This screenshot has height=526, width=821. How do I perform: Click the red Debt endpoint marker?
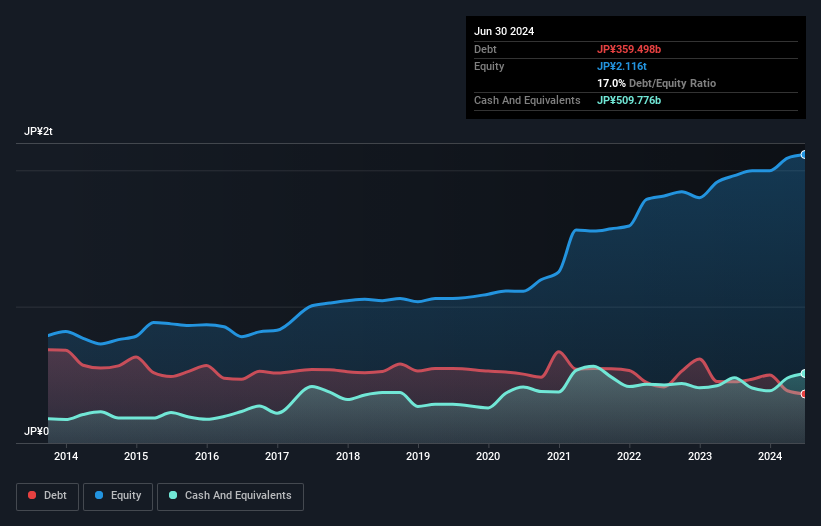pos(804,394)
